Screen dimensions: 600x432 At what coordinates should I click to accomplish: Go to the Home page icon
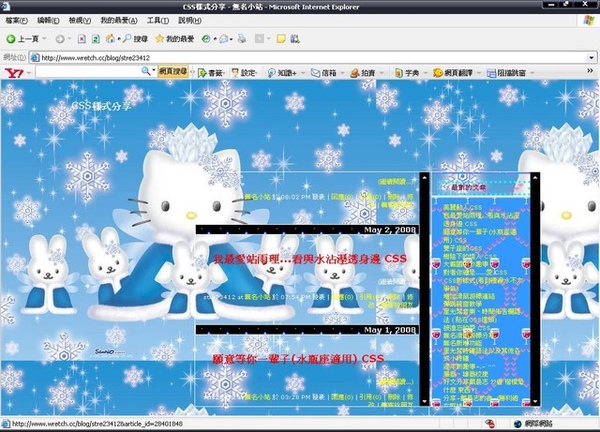(110, 39)
